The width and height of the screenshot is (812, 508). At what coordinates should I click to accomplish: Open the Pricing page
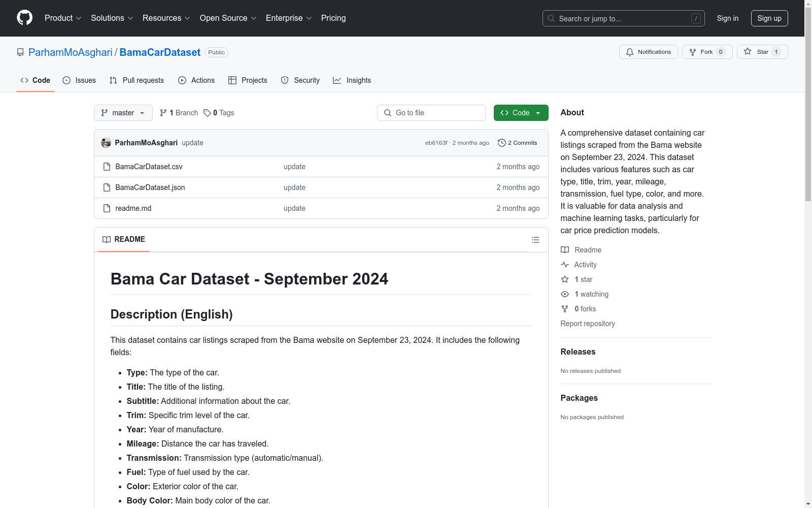(333, 18)
